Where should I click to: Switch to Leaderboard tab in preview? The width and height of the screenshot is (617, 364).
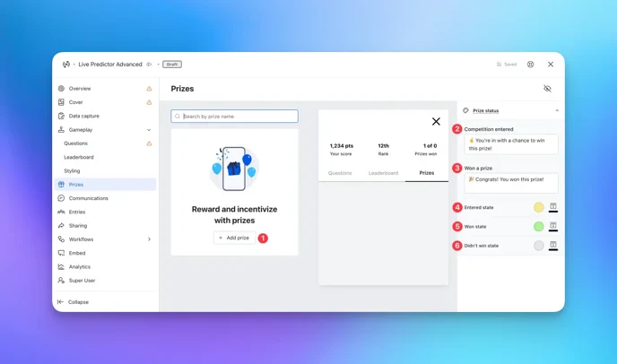[383, 173]
